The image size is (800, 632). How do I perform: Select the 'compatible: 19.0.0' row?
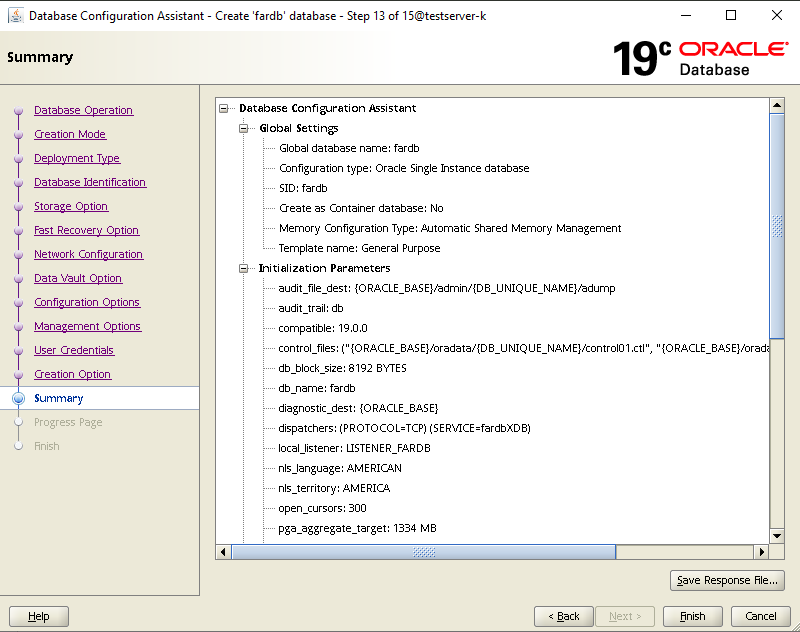322,328
